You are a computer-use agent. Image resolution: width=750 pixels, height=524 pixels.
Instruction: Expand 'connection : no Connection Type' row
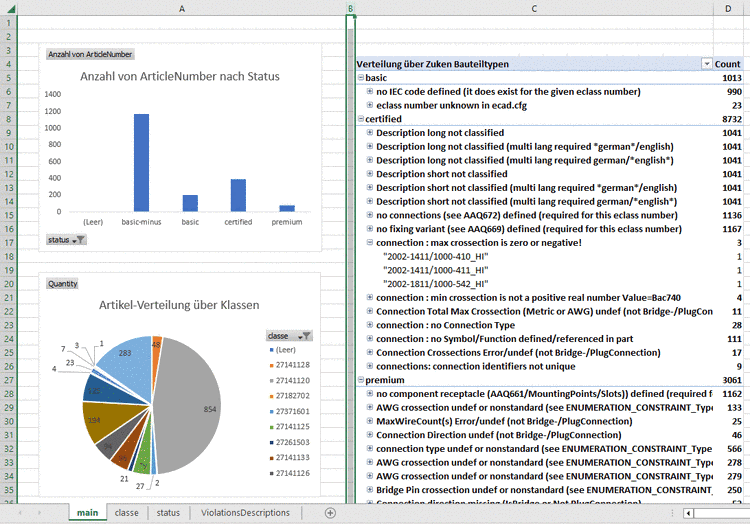370,324
